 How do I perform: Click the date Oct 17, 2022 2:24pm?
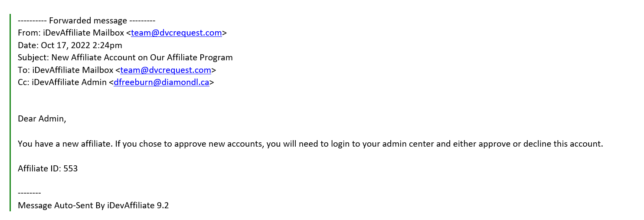pos(82,45)
